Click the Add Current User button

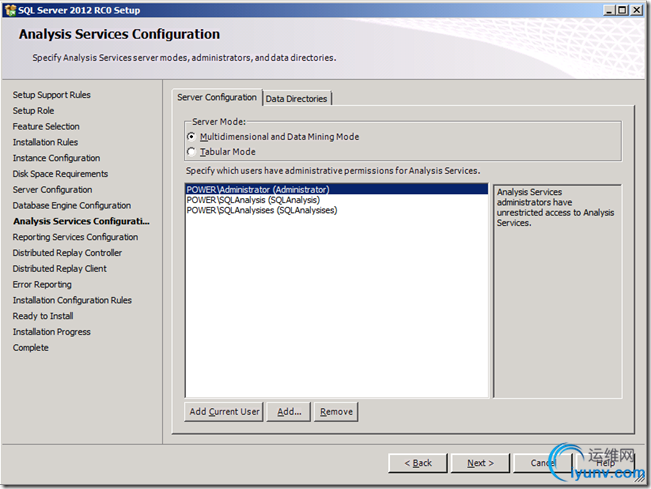(x=224, y=412)
